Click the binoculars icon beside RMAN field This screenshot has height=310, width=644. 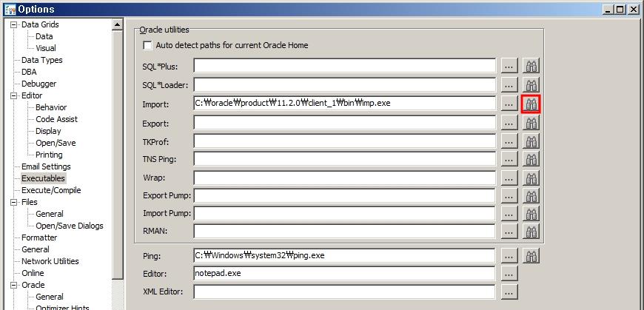click(531, 232)
